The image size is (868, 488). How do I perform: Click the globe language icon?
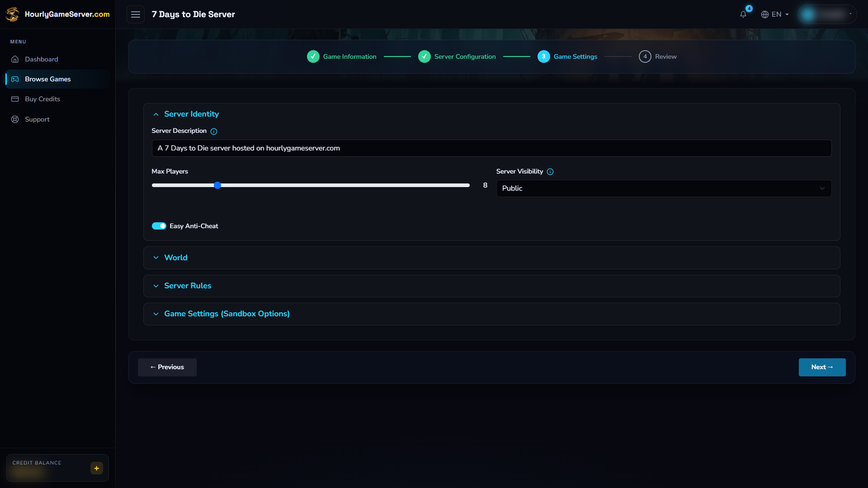(x=765, y=14)
